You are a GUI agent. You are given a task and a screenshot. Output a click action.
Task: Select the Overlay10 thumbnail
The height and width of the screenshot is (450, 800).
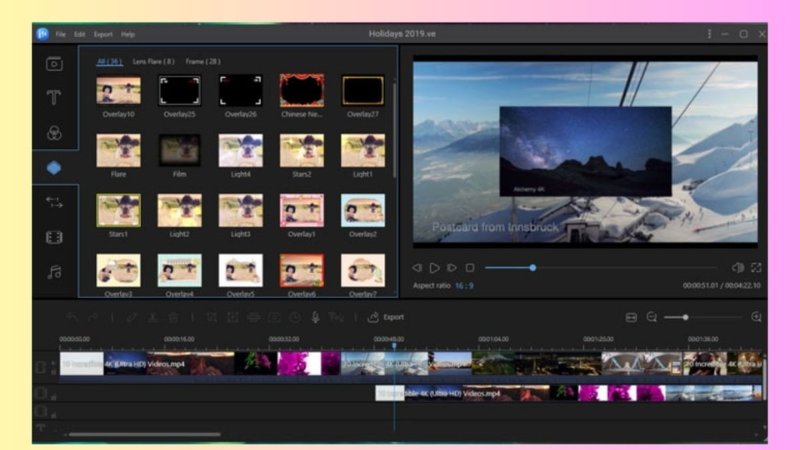tap(118, 91)
